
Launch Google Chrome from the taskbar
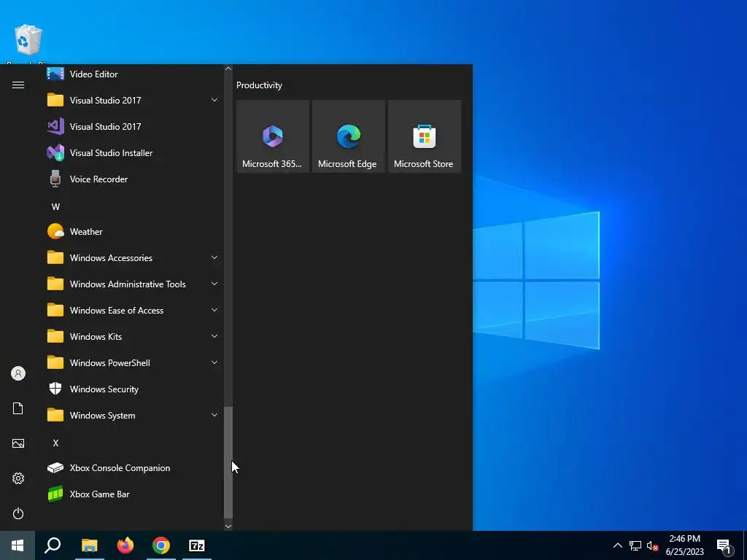pos(161,545)
